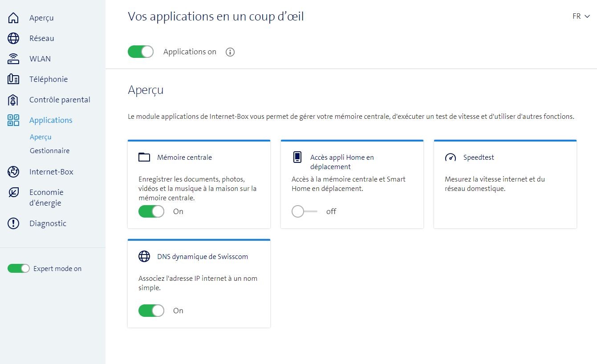
Task: Click the Réseau globe icon
Action: 13,38
